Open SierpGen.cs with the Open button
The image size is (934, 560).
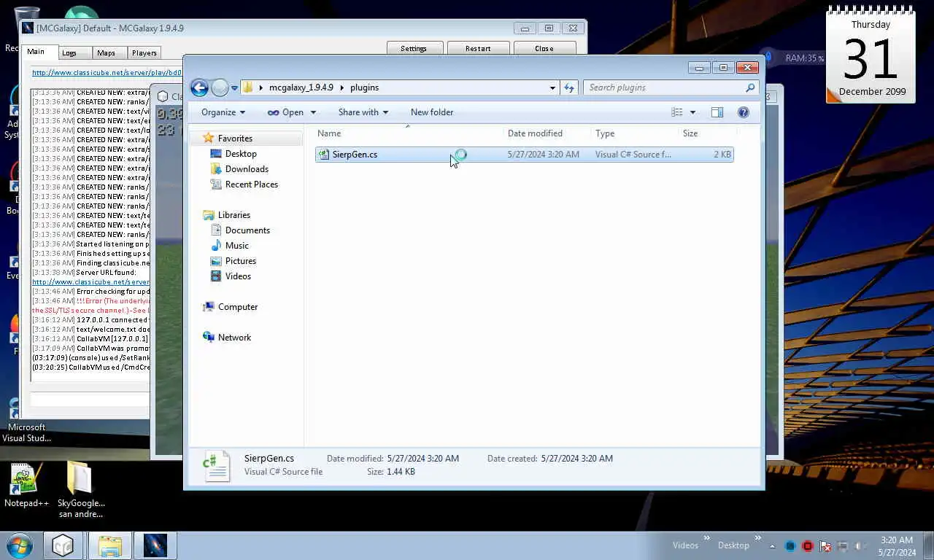(x=285, y=112)
